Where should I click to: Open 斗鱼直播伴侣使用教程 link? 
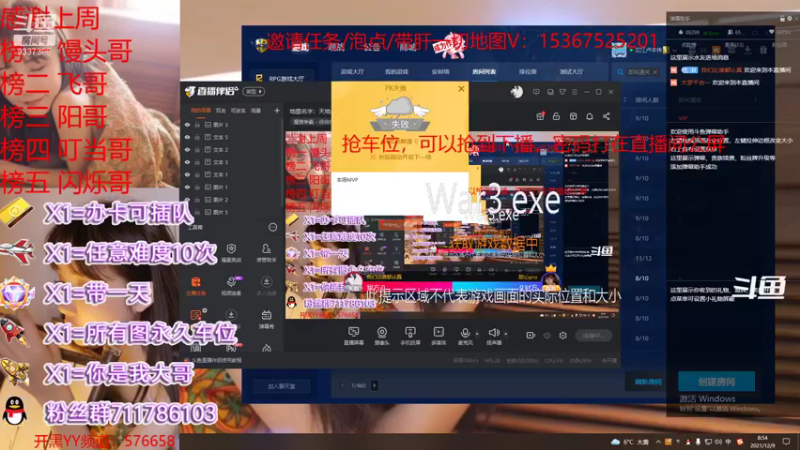click(217, 360)
